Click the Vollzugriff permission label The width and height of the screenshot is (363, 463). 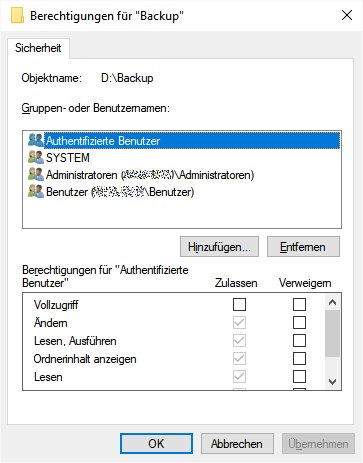(56, 305)
